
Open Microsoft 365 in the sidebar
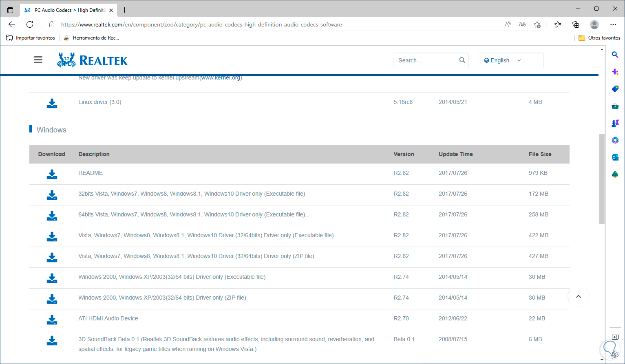tap(615, 140)
